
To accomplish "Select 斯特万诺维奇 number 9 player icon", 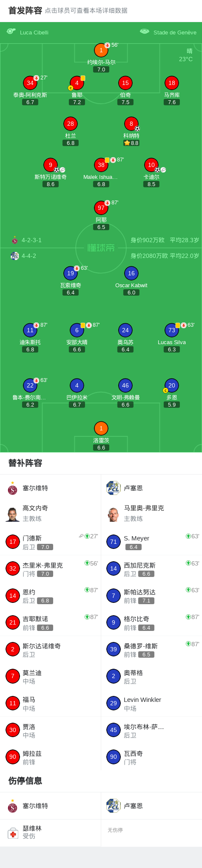I will coord(51,165).
